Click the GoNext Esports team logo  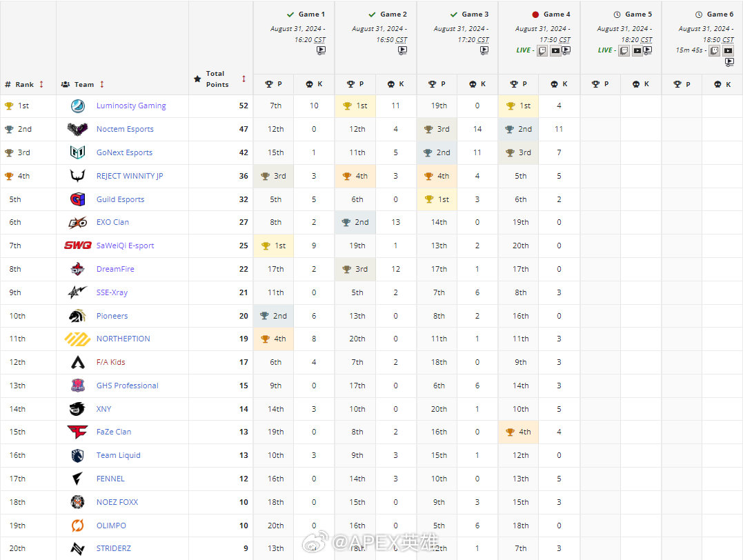click(78, 152)
